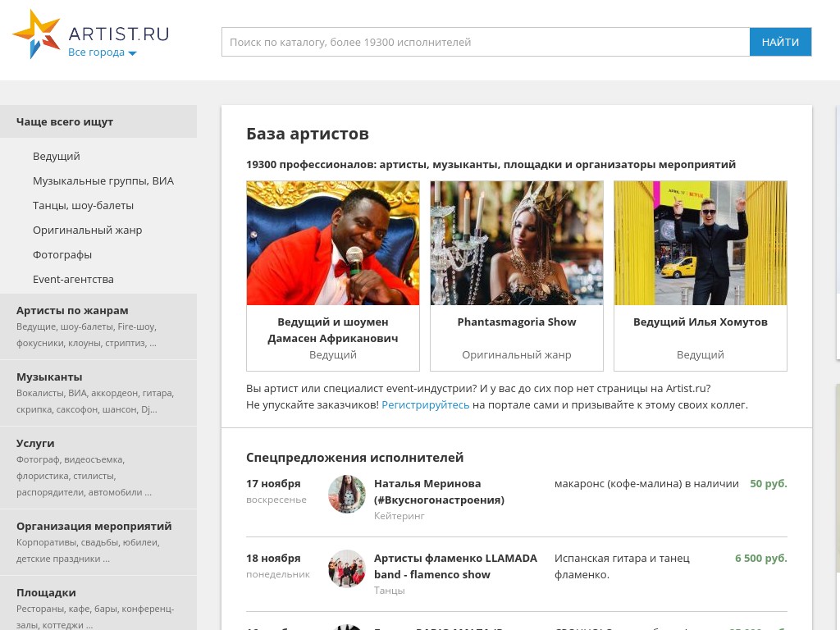Click the Регистрируйтесь registration link

coord(426,405)
